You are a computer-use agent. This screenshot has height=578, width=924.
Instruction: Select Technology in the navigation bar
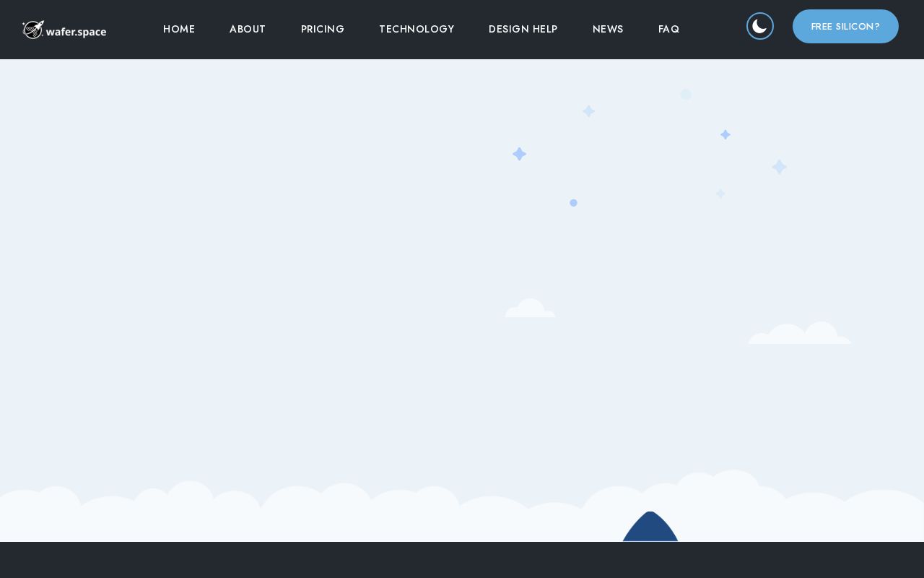pyautogui.click(x=417, y=29)
